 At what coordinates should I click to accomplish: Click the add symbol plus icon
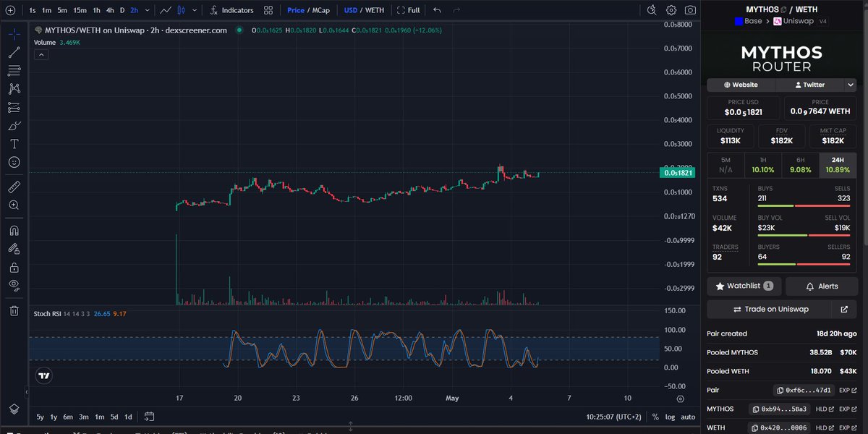pos(10,10)
